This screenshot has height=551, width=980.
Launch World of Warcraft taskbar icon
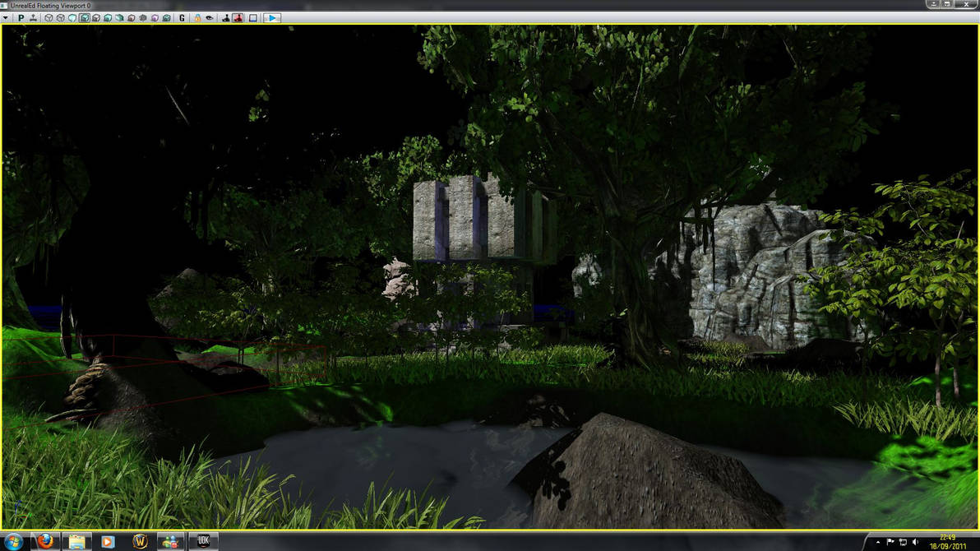coord(140,541)
